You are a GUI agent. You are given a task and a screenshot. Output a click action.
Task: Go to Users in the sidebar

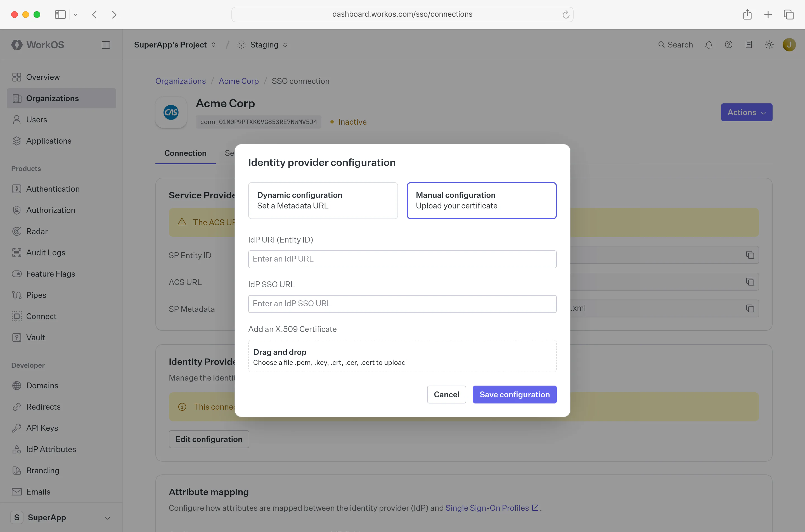tap(61, 119)
